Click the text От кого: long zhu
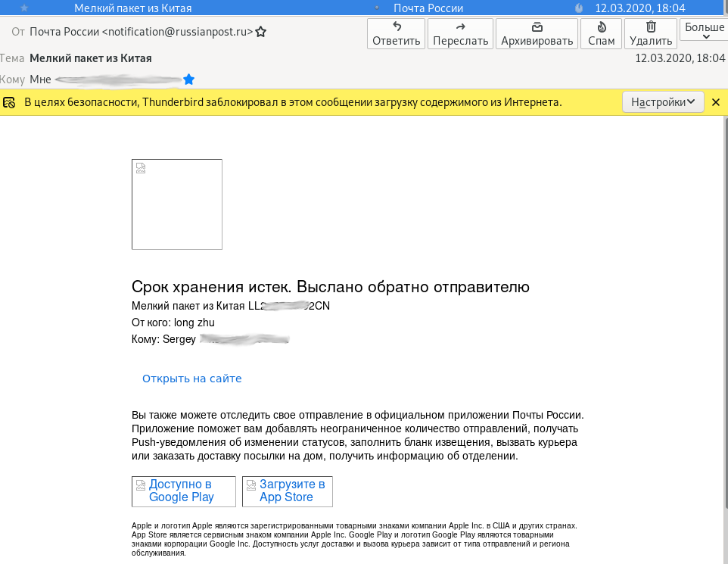 point(173,323)
